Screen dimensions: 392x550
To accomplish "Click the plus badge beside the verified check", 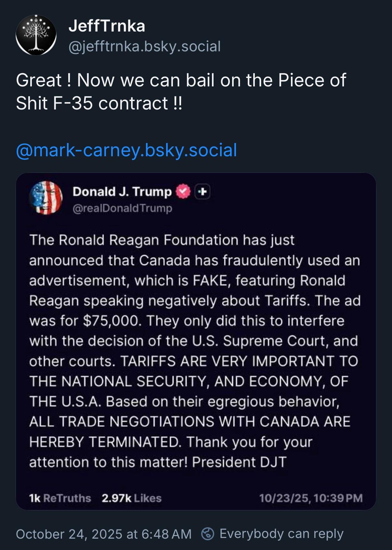I will [203, 192].
